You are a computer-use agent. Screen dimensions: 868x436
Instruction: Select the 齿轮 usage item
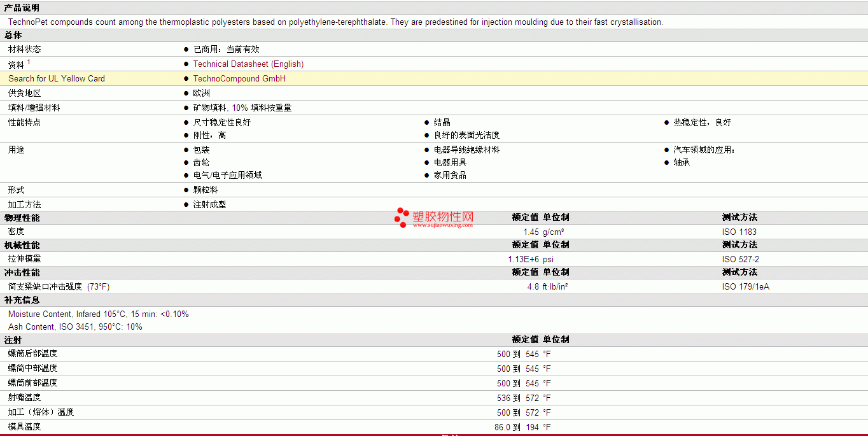[x=201, y=162]
